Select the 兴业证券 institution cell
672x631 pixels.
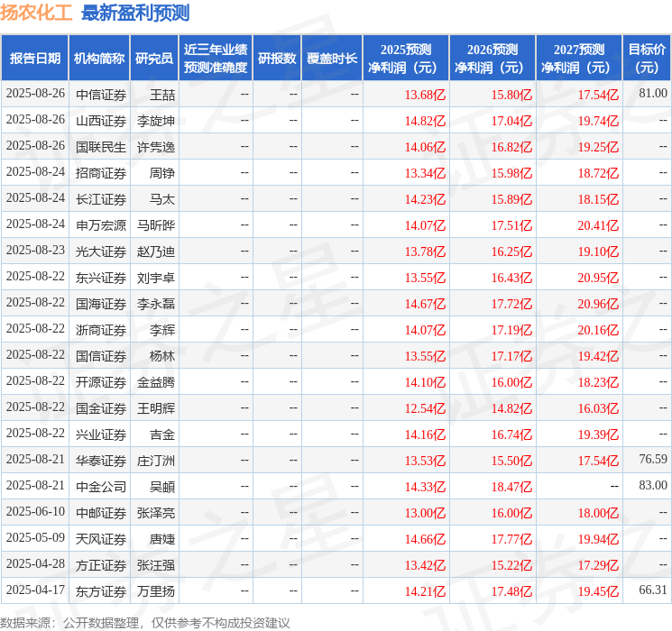[x=101, y=434]
